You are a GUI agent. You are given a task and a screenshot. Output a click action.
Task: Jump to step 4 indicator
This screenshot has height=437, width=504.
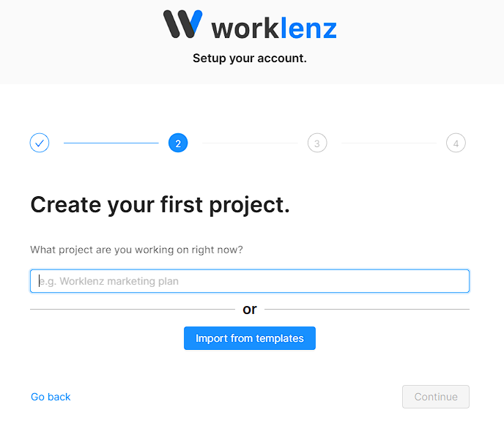click(456, 143)
